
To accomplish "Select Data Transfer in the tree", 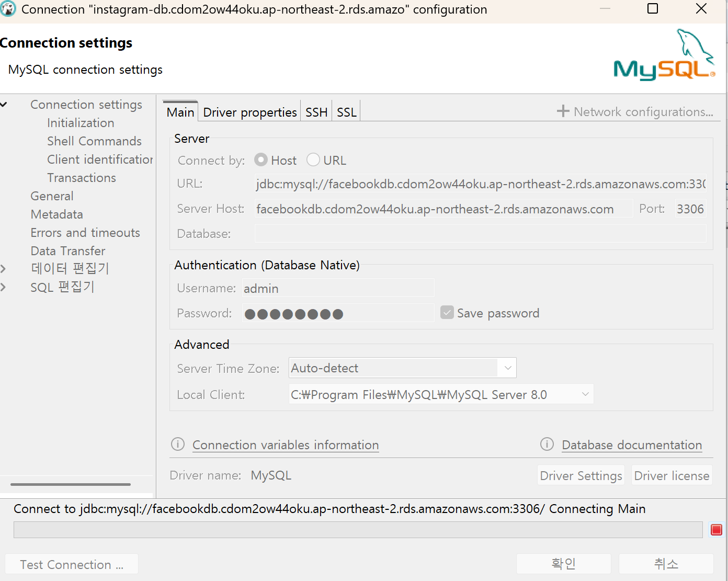I will coord(68,251).
